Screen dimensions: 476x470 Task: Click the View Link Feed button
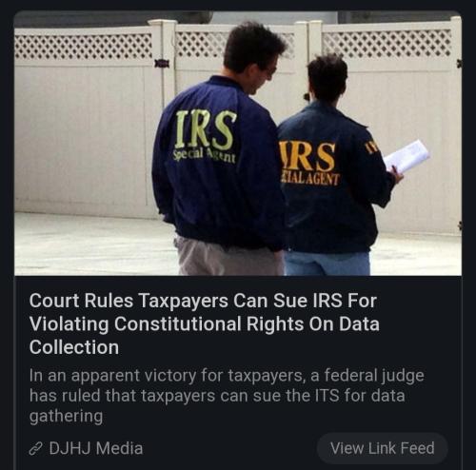(x=382, y=448)
